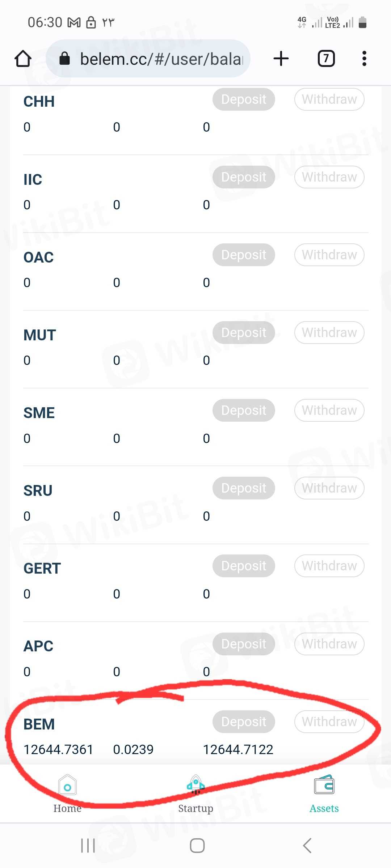Image resolution: width=391 pixels, height=868 pixels.
Task: Tap the browser home icon
Action: (x=23, y=59)
